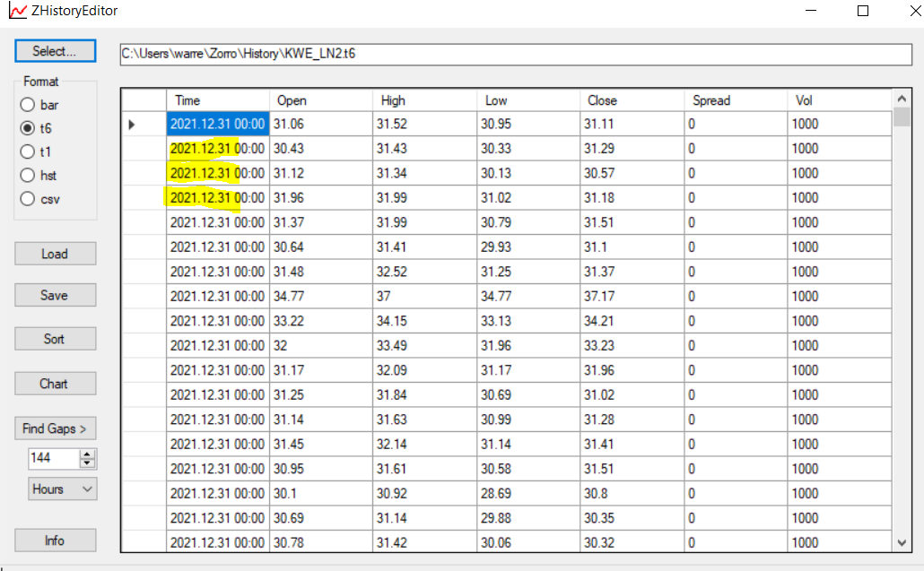Click the Load button

55,254
